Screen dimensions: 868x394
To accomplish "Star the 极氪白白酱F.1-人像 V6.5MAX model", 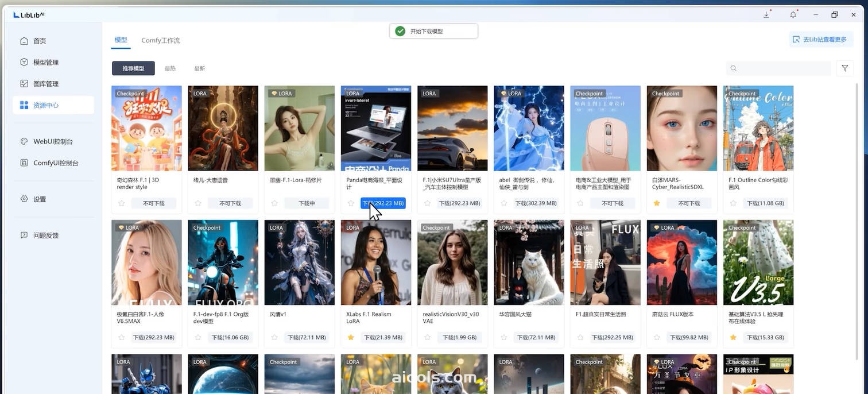I will [x=121, y=338].
